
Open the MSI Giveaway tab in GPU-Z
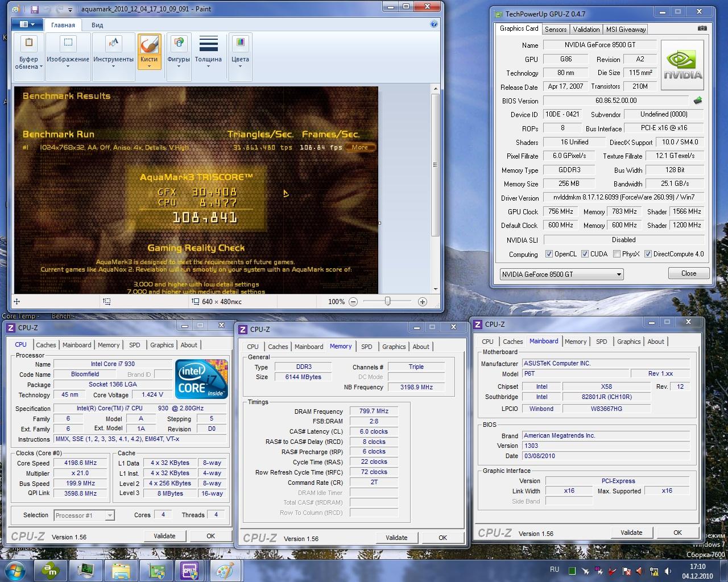pos(626,30)
